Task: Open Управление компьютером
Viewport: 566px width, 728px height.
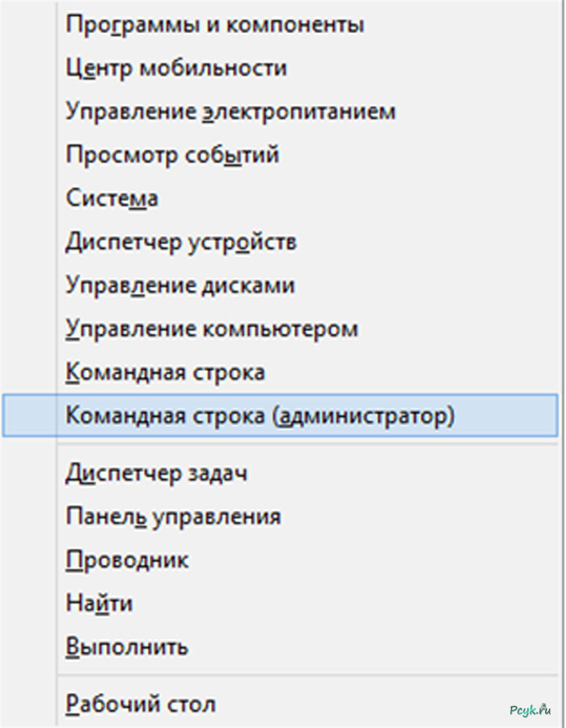Action: [x=213, y=329]
